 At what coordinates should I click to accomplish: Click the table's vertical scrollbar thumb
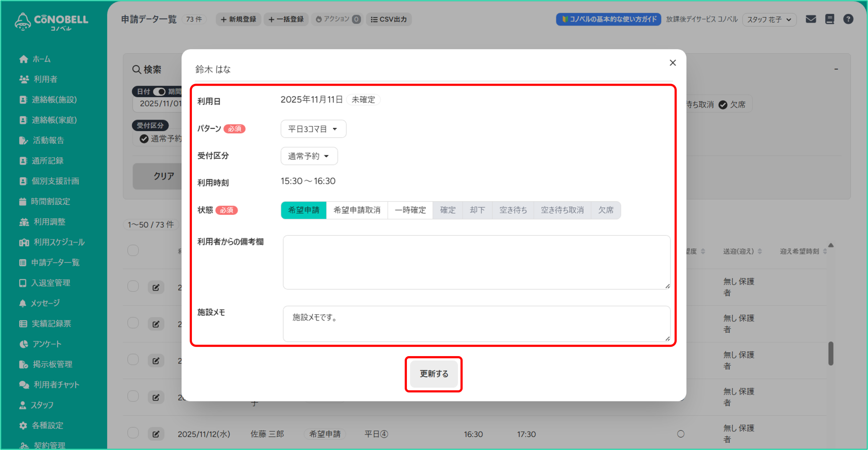[x=830, y=353]
